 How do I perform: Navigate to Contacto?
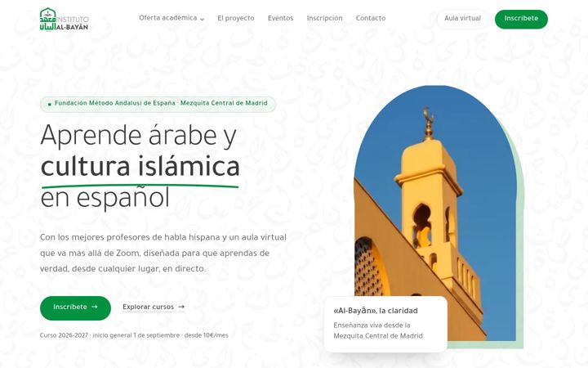tap(371, 18)
